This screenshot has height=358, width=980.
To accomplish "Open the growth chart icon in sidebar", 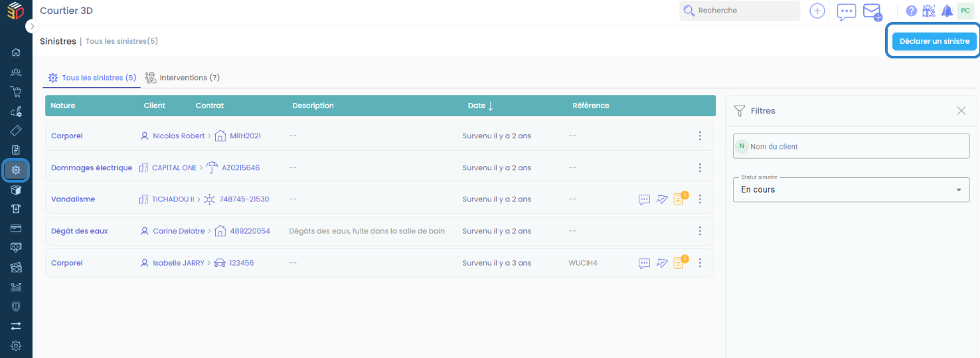I will (x=16, y=287).
